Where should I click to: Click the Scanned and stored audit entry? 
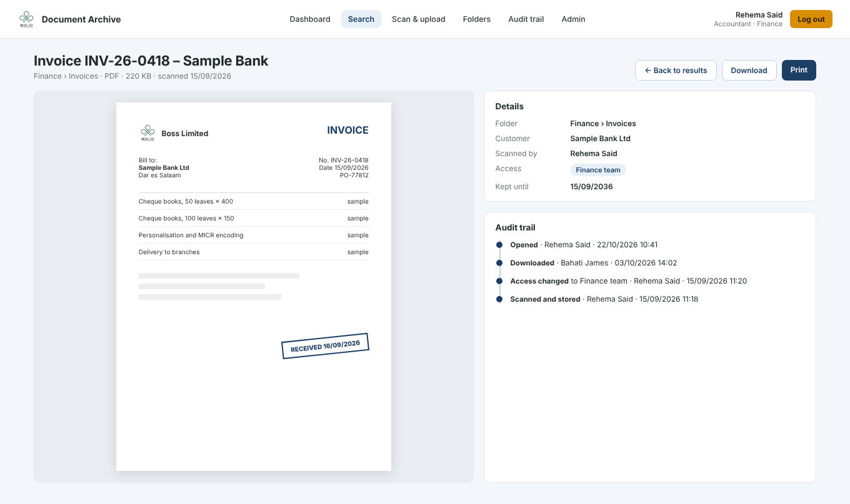pos(604,299)
